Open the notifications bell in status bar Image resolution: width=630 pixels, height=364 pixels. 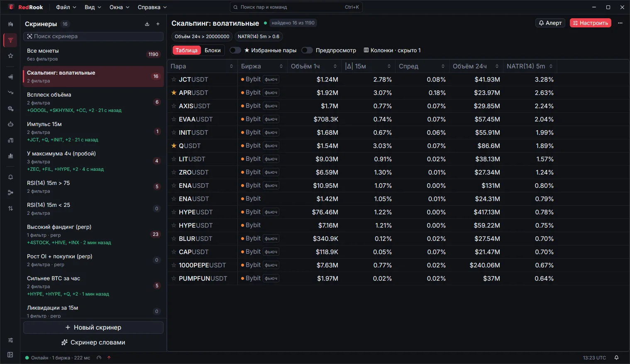pyautogui.click(x=616, y=358)
